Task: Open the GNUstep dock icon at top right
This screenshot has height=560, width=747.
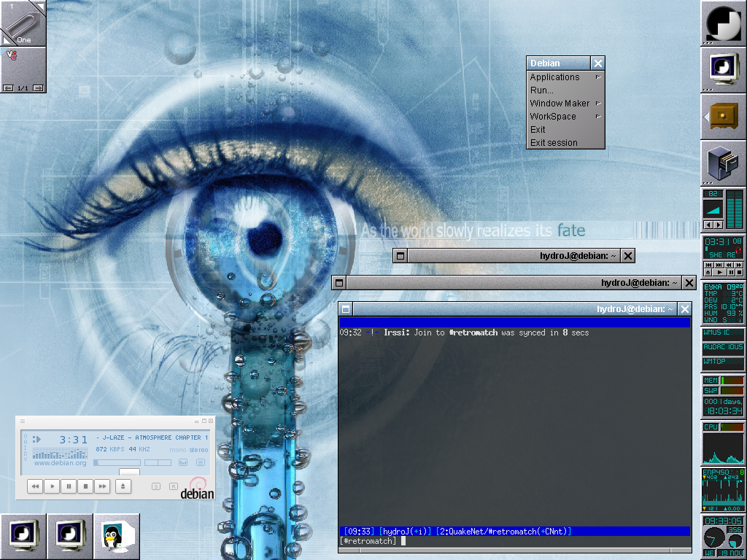Action: tap(723, 23)
